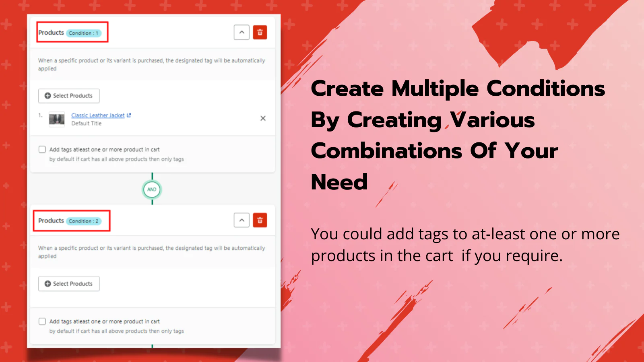This screenshot has width=644, height=362.
Task: Collapse the Products Condition 1 section
Action: (x=242, y=33)
